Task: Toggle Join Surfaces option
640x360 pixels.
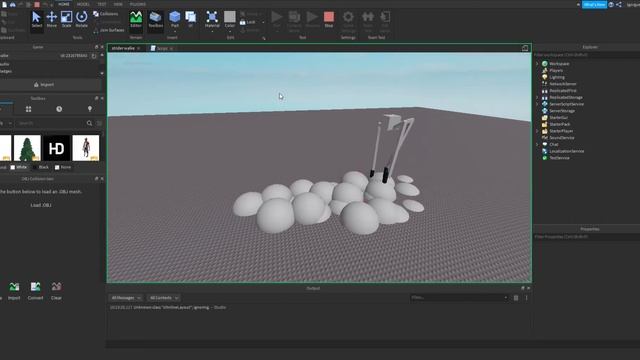Action: point(109,30)
